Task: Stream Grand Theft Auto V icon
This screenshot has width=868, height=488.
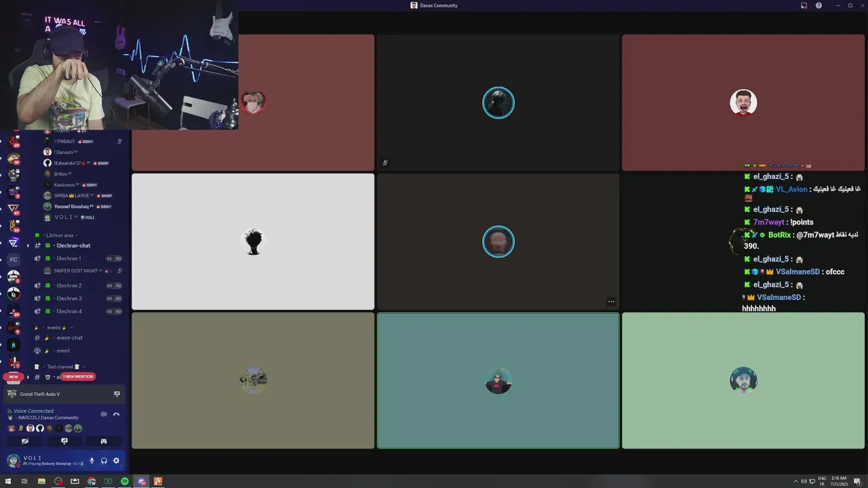Action: [x=117, y=394]
